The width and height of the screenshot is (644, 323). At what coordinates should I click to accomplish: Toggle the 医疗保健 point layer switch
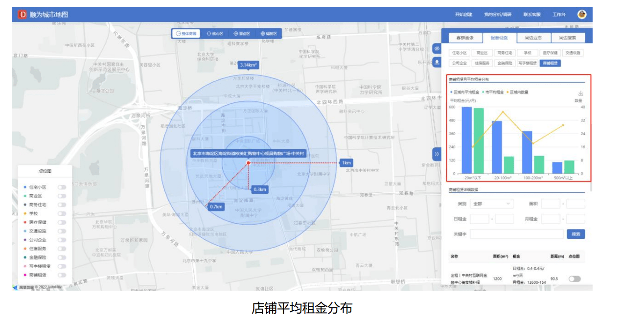tap(62, 222)
